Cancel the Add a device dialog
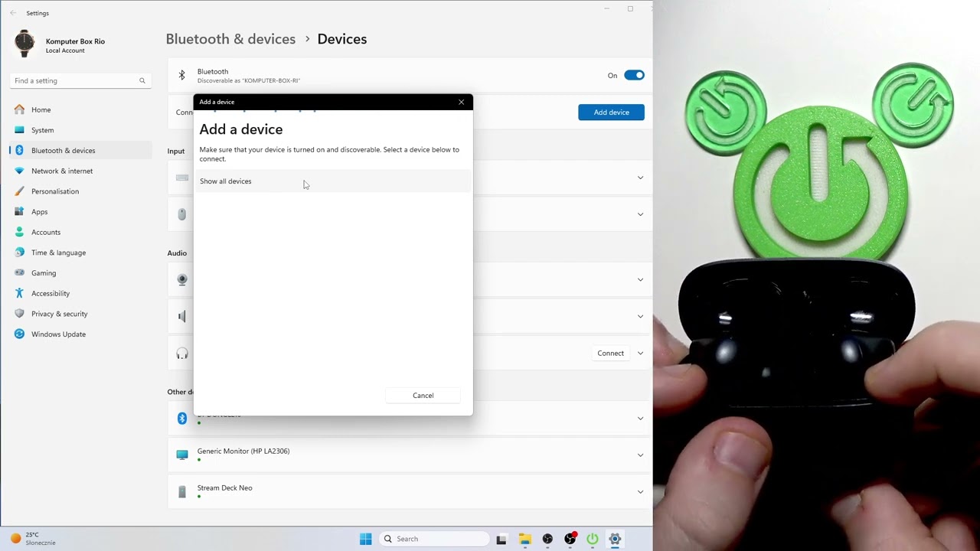980x551 pixels. pyautogui.click(x=423, y=396)
